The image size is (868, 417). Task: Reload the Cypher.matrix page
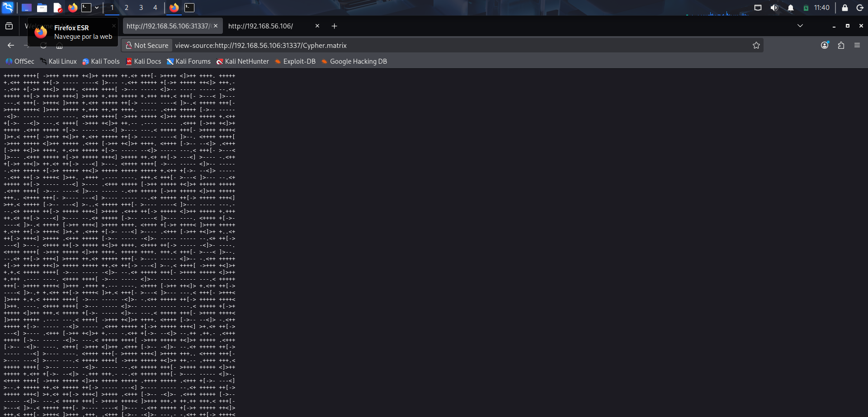[x=43, y=45]
